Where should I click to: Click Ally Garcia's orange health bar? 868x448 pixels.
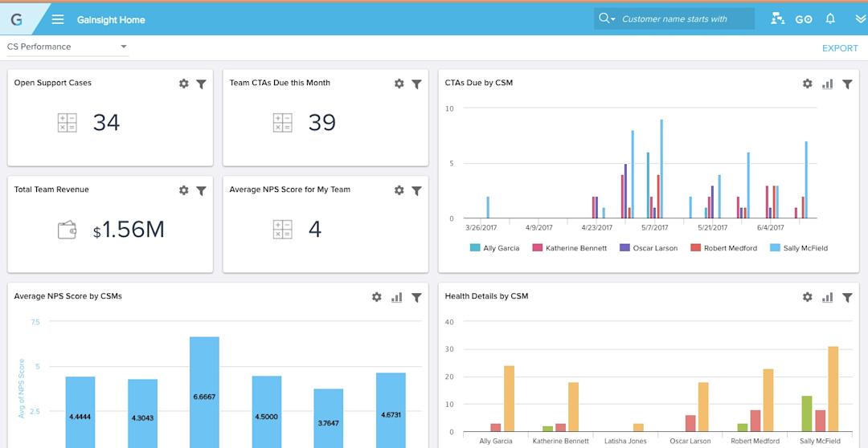(x=510, y=399)
